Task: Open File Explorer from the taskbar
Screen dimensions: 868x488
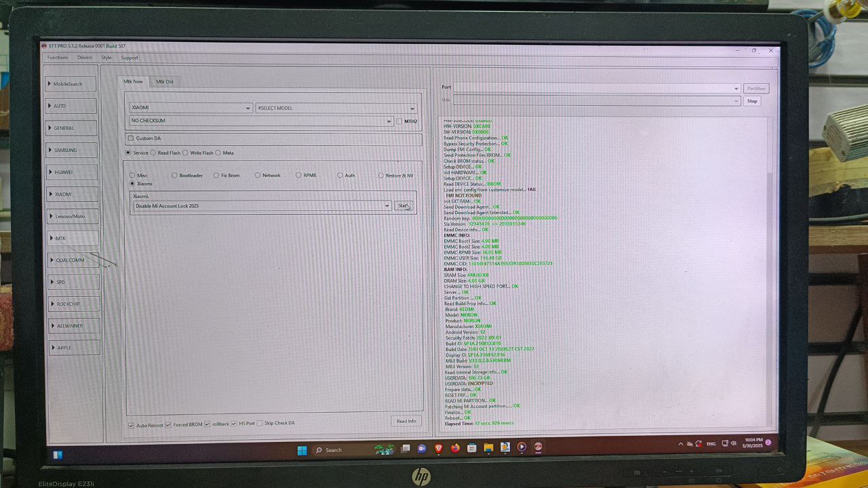Action: [x=488, y=447]
